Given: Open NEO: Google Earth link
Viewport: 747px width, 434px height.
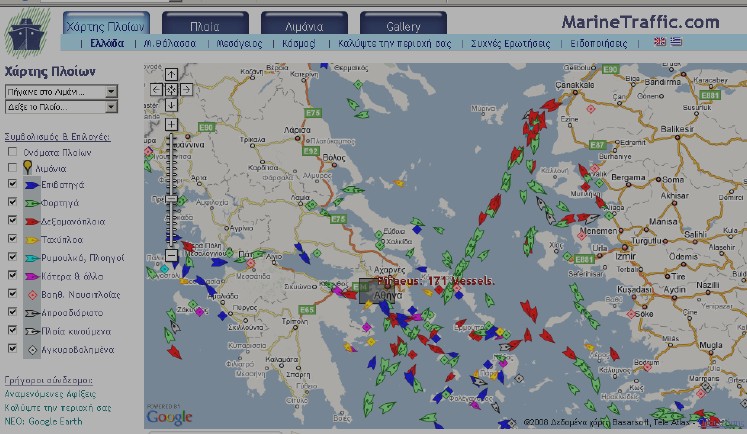Looking at the screenshot, I should tap(43, 422).
